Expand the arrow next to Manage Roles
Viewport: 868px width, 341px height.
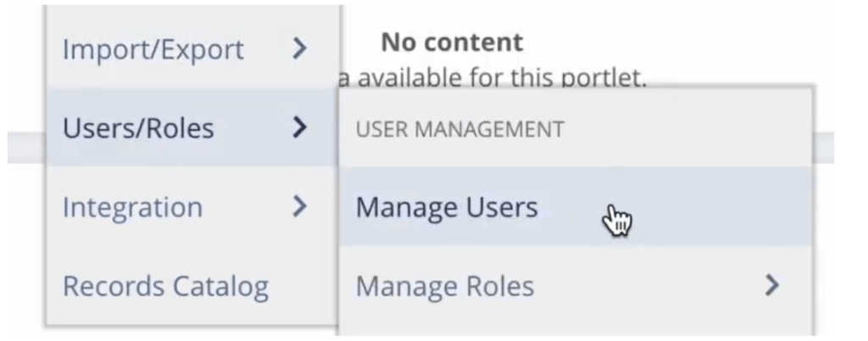(x=771, y=287)
